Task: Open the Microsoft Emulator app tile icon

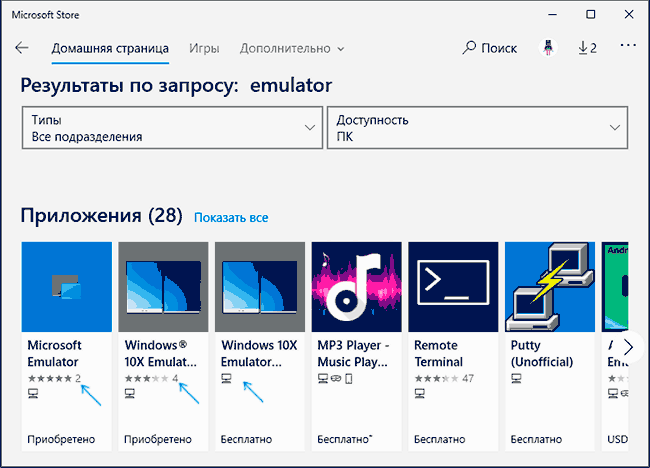Action: click(67, 286)
